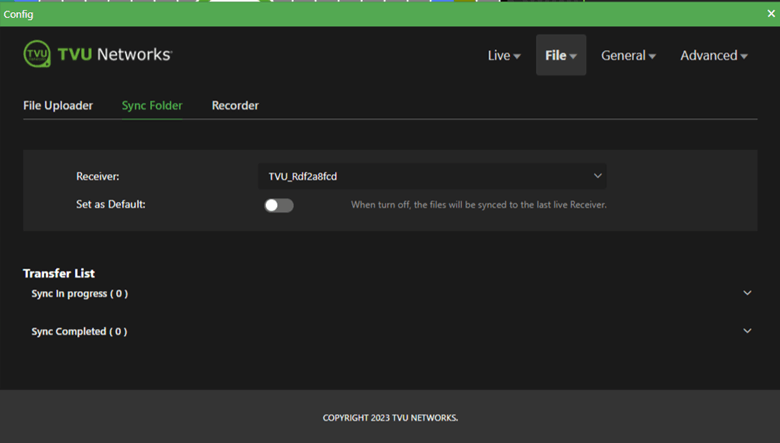Viewport: 780px width, 443px height.
Task: Select the Sync Folder tab
Action: [152, 105]
